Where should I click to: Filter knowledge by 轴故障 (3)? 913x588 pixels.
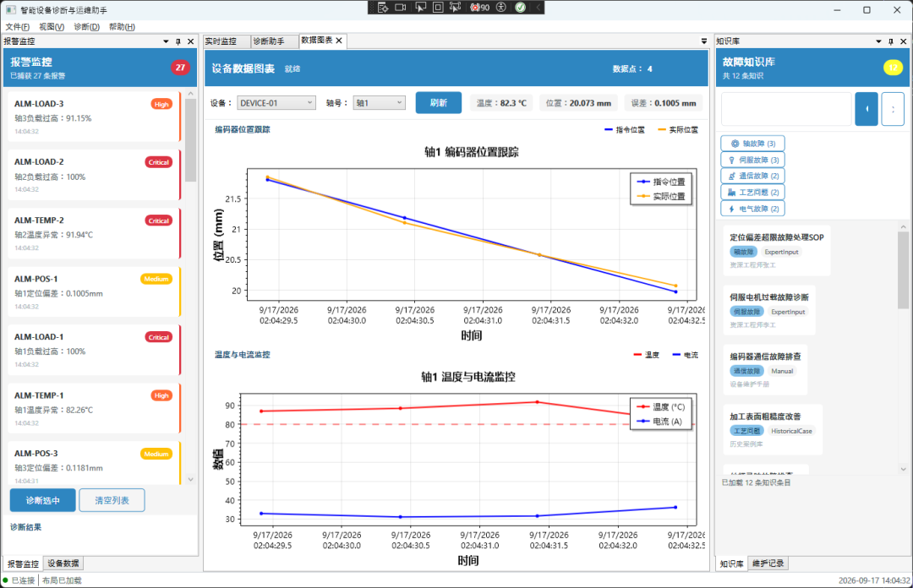point(753,144)
